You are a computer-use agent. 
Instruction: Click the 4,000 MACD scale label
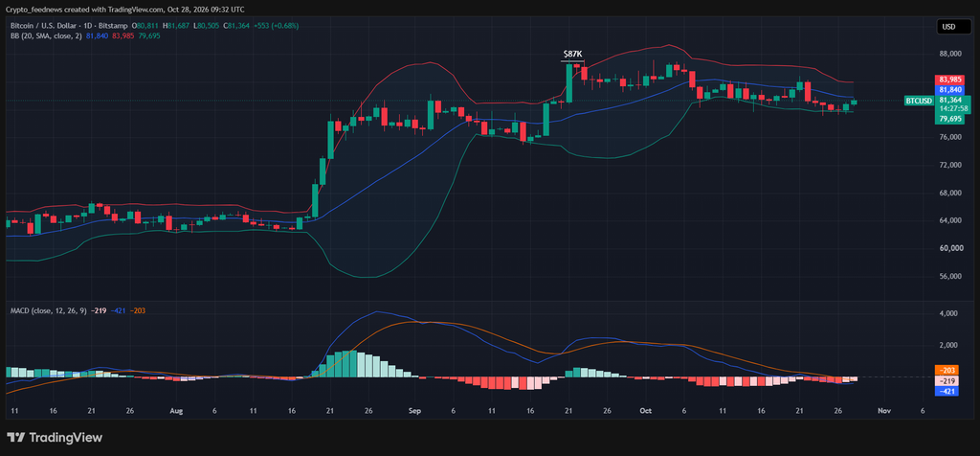pos(947,313)
